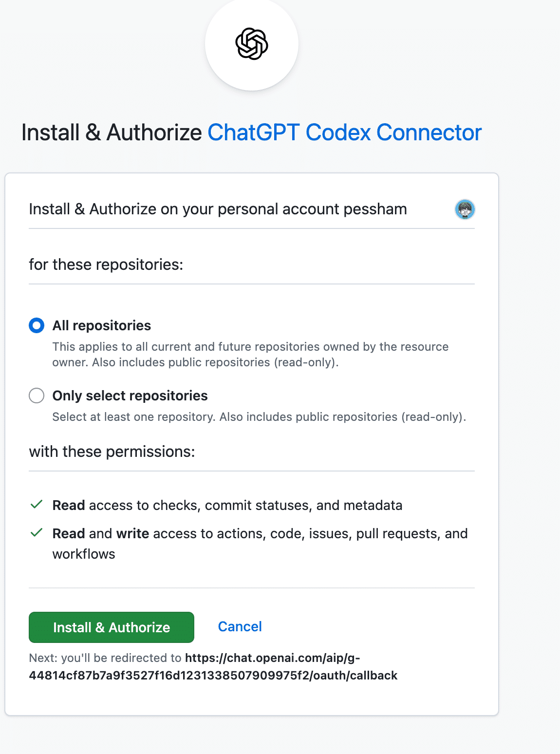Cancel the installation via the Cancel link
This screenshot has height=754, width=560.
(240, 626)
